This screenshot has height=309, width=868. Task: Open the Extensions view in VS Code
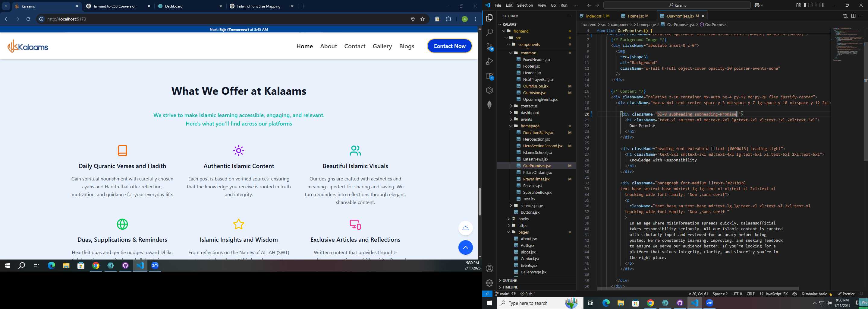pyautogui.click(x=489, y=76)
